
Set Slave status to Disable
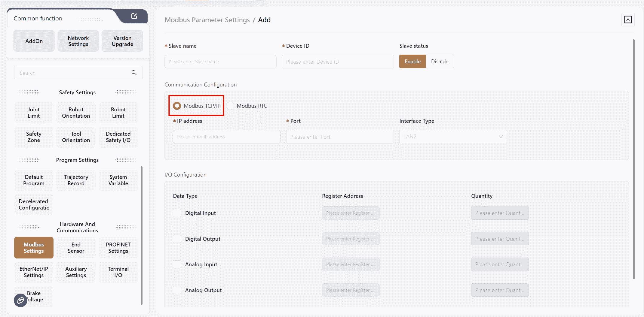click(x=440, y=62)
